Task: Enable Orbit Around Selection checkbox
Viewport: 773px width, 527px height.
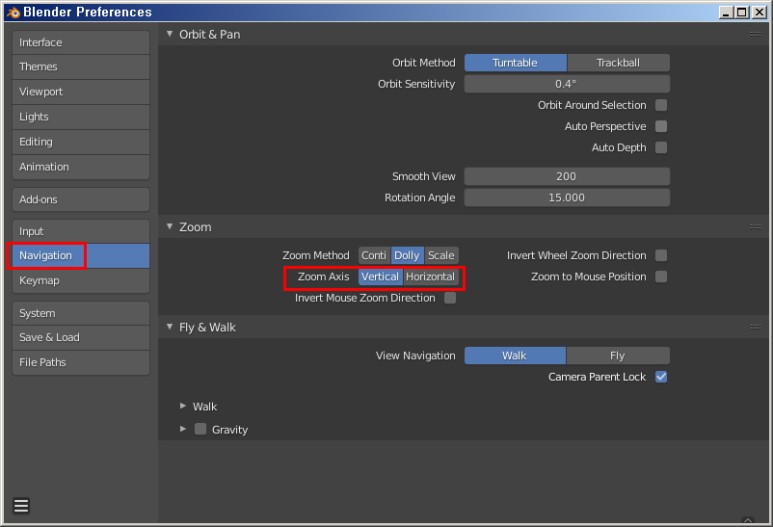Action: point(661,105)
